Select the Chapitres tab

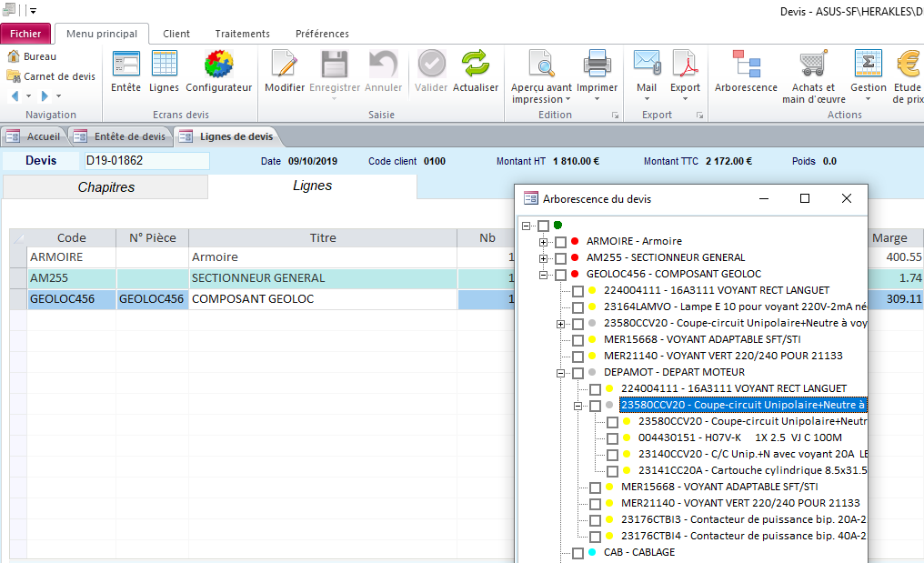pos(105,187)
